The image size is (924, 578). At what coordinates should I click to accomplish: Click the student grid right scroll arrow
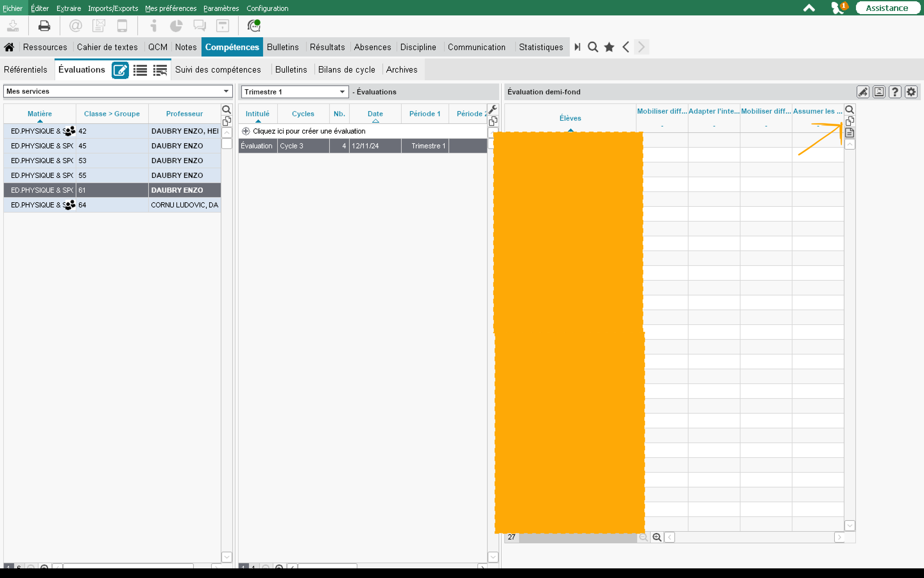pos(839,537)
